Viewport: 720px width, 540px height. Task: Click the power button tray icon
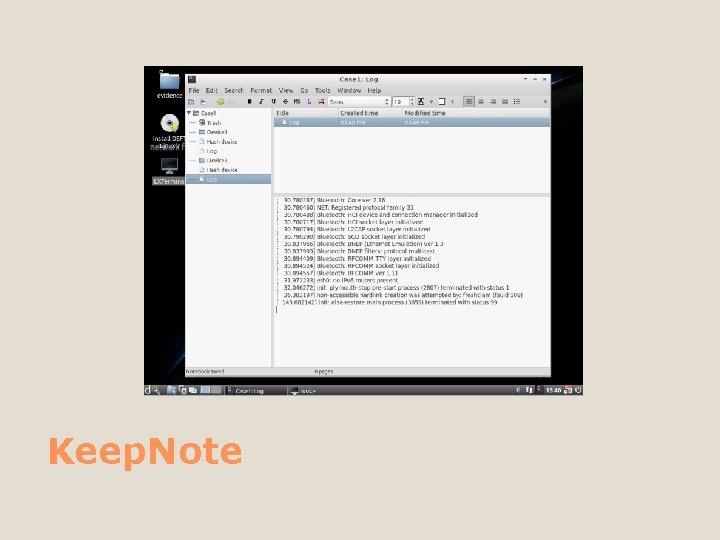click(578, 390)
